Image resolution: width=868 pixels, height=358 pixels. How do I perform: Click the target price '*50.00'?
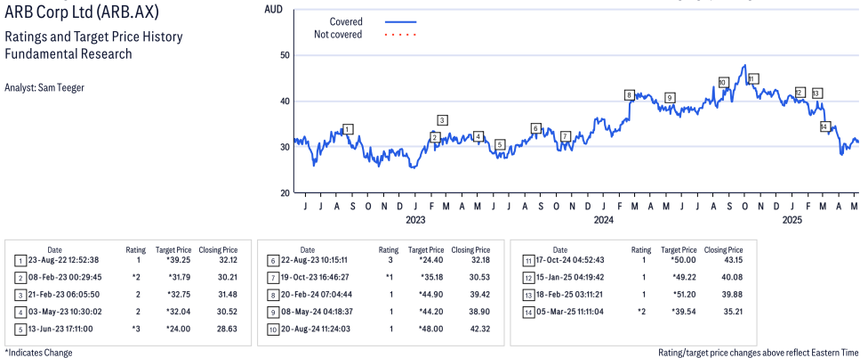coord(684,260)
